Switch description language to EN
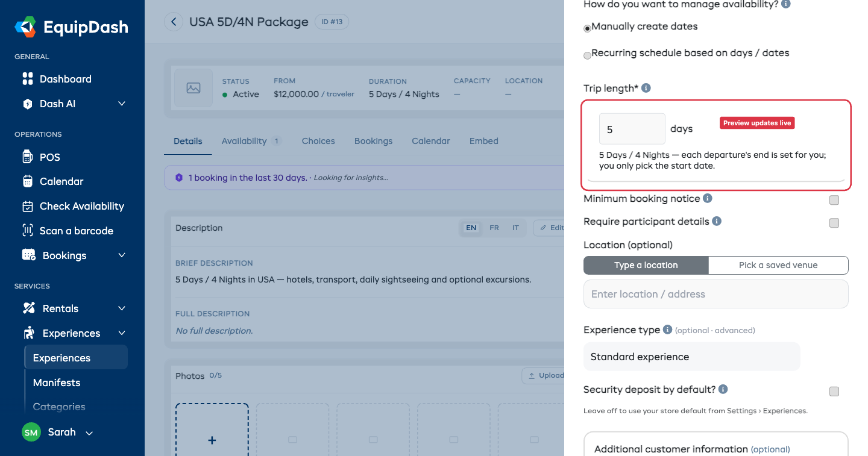The image size is (868, 456). pyautogui.click(x=471, y=228)
